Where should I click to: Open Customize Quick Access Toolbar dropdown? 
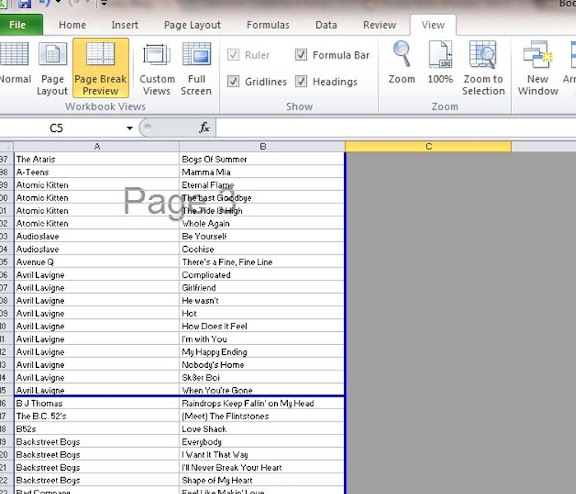pyautogui.click(x=104, y=4)
